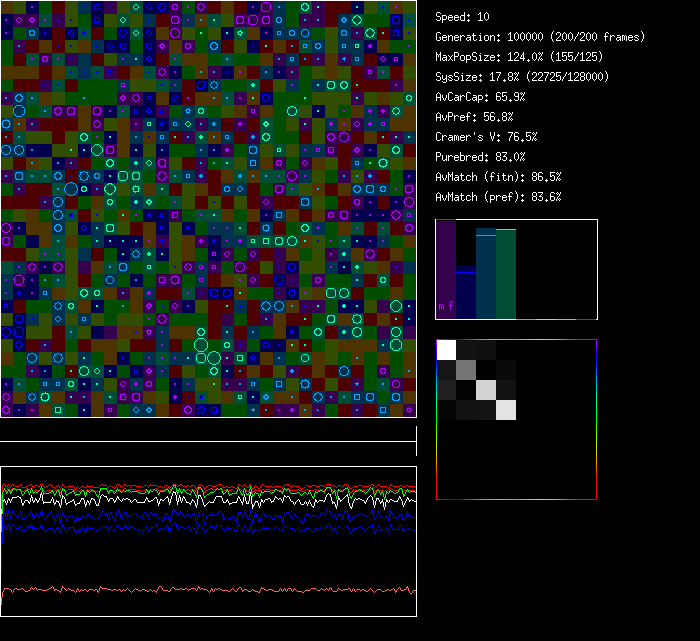This screenshot has height=641, width=700.
Task: Select the fourth diagonal cell of the matrix
Action: click(x=506, y=409)
